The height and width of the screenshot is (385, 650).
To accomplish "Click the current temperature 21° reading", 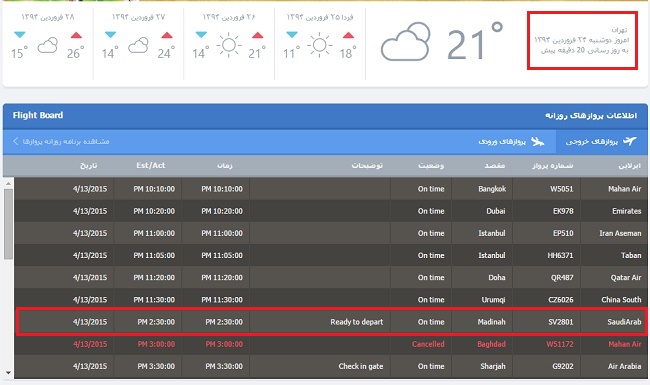I will tap(475, 42).
